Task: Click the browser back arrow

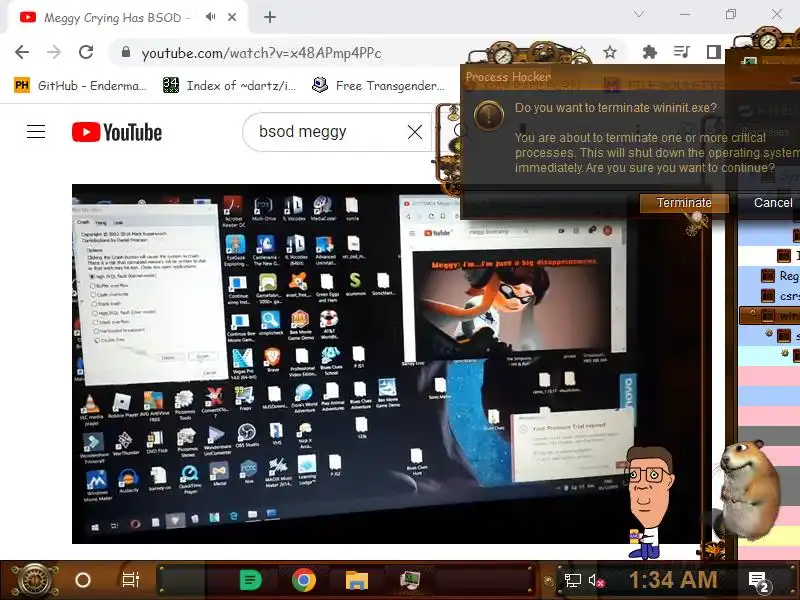Action: click(22, 53)
